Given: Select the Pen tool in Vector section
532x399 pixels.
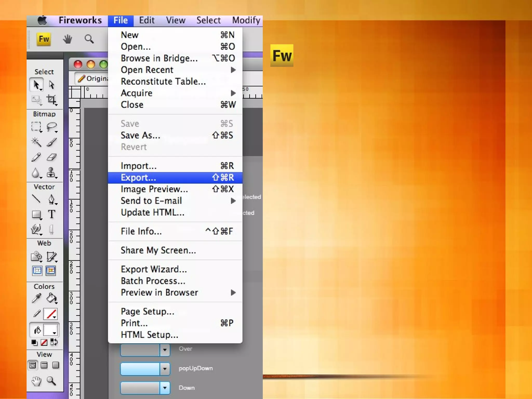Looking at the screenshot, I should pos(51,199).
